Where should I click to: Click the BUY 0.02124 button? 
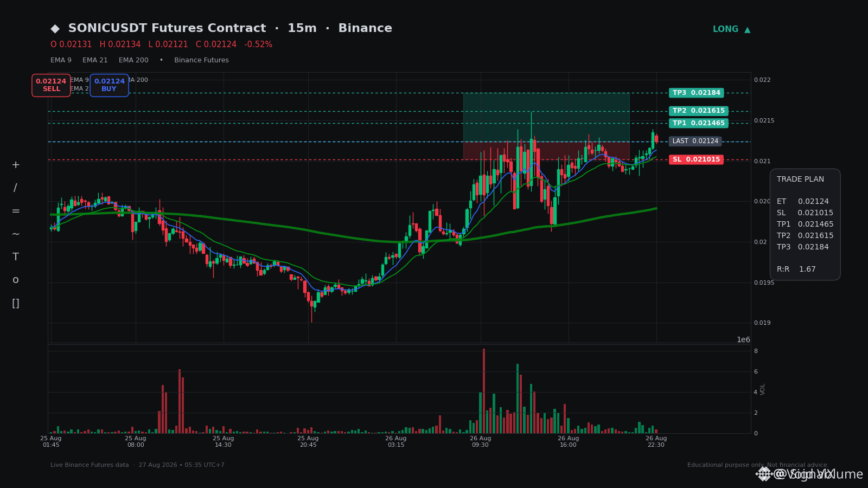tap(109, 85)
